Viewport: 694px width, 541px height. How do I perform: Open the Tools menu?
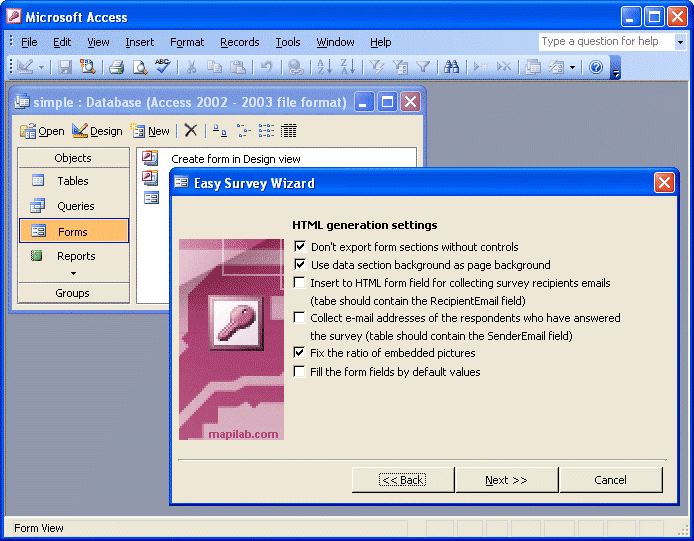(x=288, y=42)
